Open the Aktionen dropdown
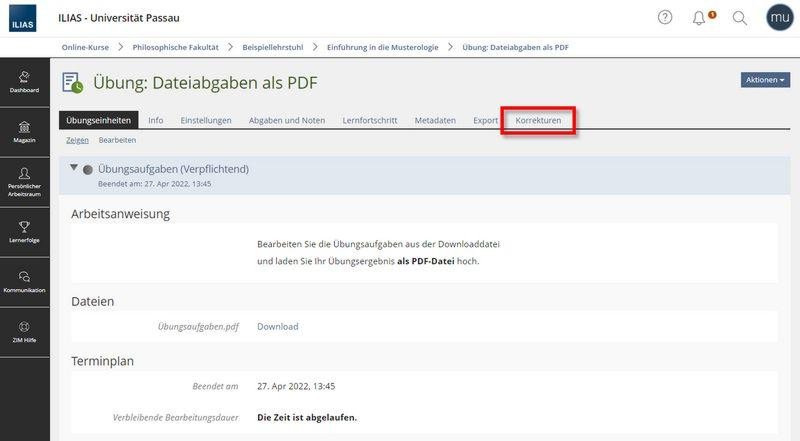Screen dimensions: 800x441 pos(765,80)
